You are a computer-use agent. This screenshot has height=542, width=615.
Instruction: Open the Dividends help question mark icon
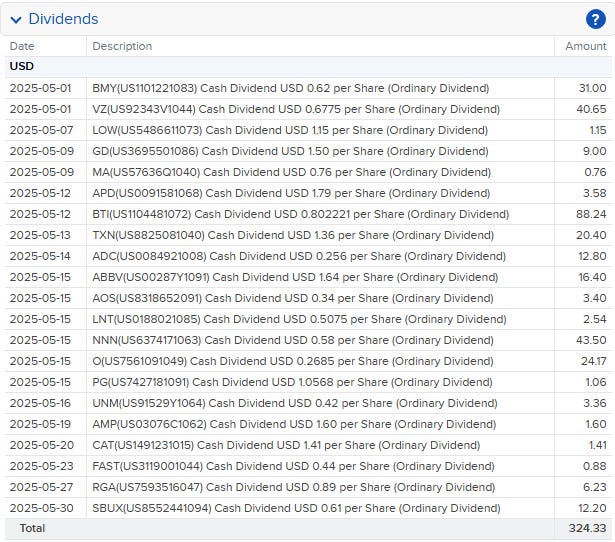(595, 19)
